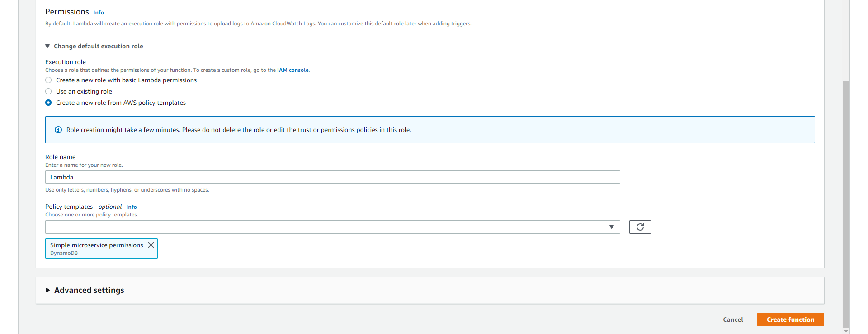868x334 pixels.
Task: Select Use an existing role option
Action: point(48,91)
